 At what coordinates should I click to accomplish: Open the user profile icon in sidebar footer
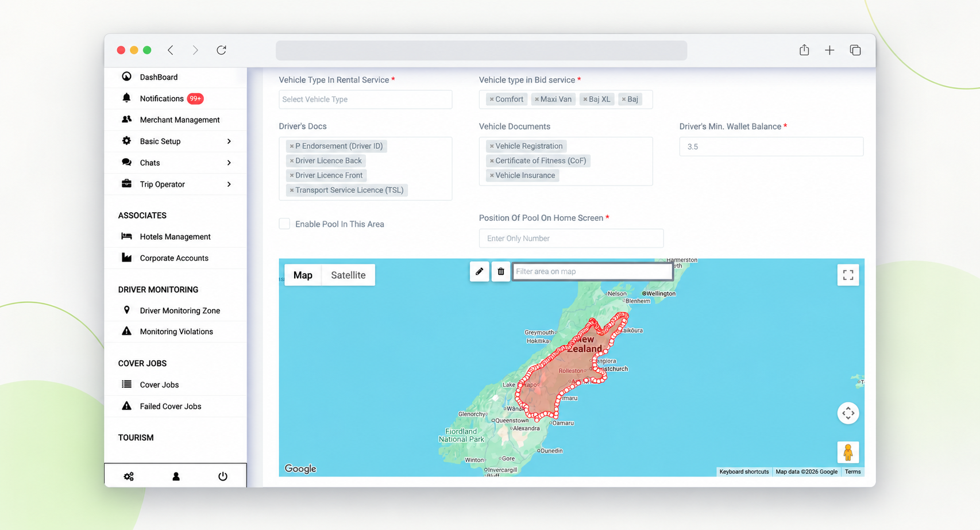coord(176,476)
